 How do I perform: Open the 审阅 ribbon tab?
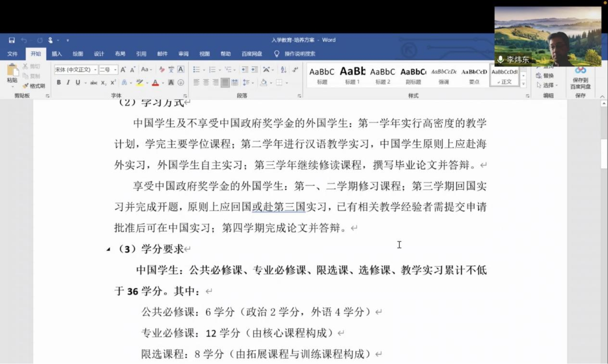tap(183, 54)
